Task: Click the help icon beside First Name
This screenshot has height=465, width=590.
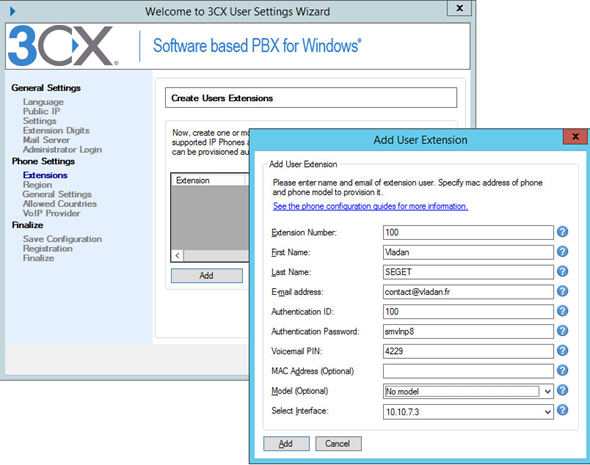Action: point(562,251)
